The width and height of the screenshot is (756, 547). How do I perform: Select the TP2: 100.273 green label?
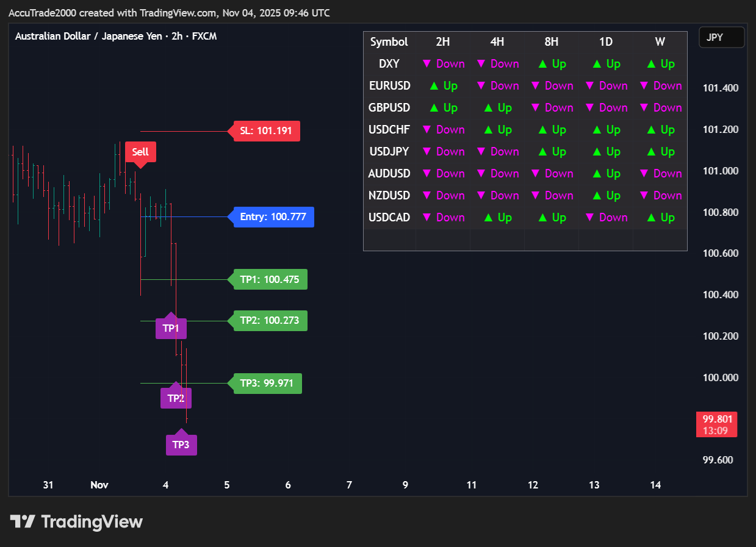[270, 321]
